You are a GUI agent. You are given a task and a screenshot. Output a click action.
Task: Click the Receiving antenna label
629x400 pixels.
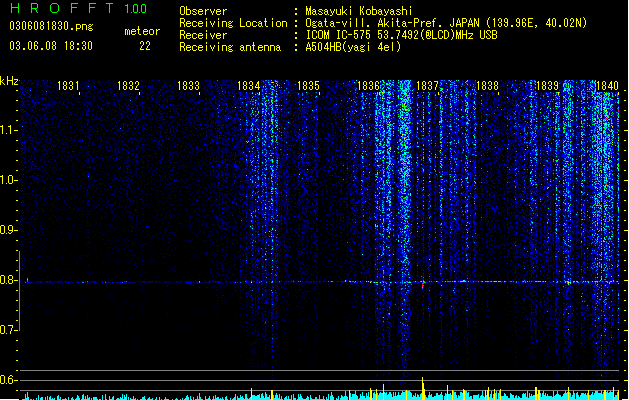(230, 47)
